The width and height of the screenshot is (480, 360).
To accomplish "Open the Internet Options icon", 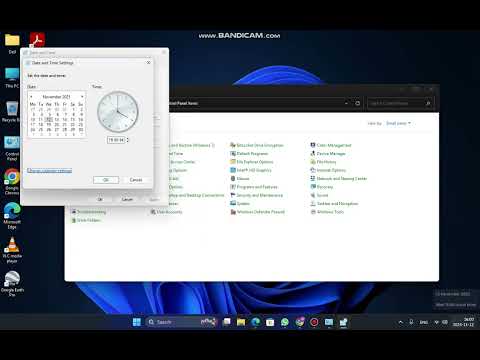I will tap(313, 170).
